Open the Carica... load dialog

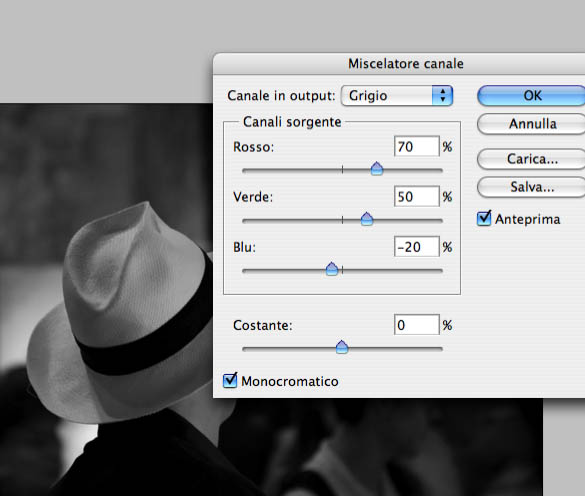point(531,159)
